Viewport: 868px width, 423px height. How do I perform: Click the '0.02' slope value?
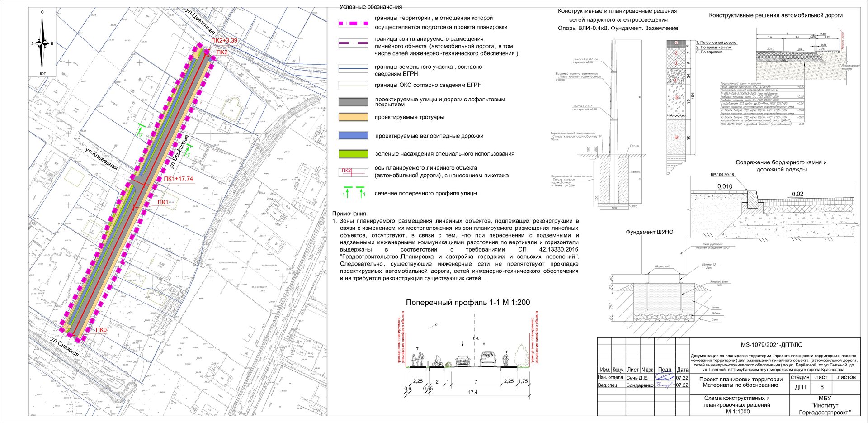[797, 194]
